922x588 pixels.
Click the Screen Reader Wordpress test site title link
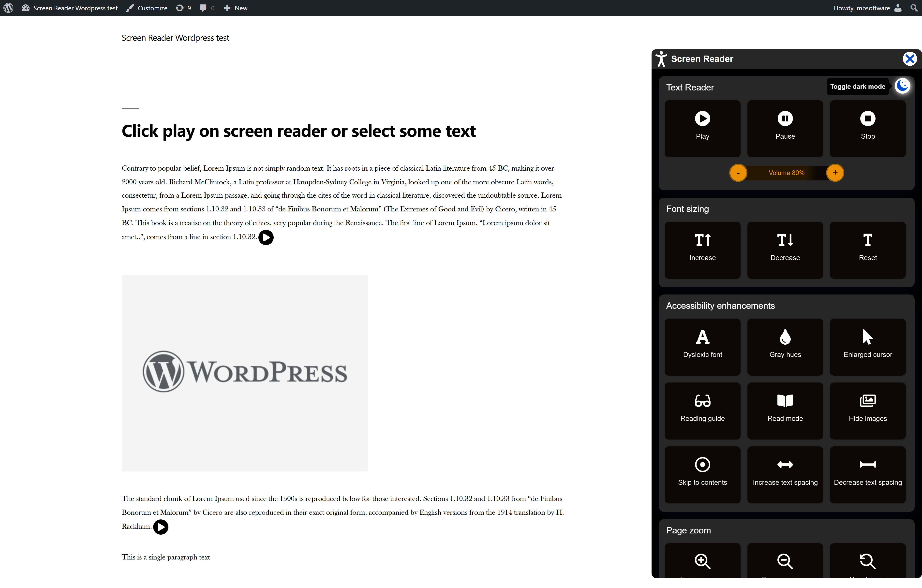pyautogui.click(x=175, y=38)
